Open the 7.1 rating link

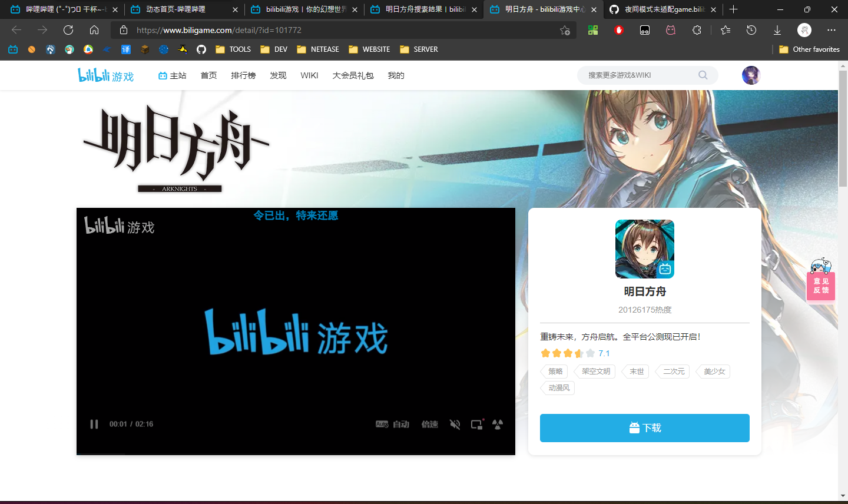(x=603, y=353)
